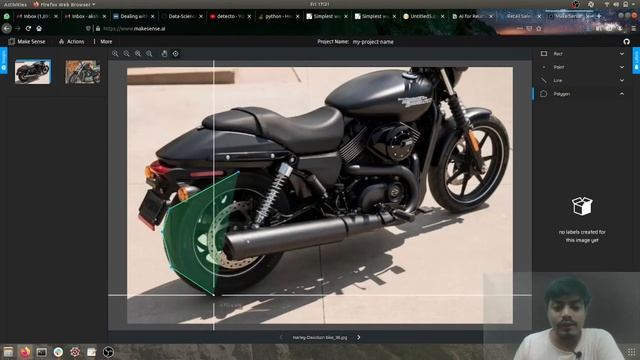
Task: Open the WhatsApp pinned browser tab
Action: 7,16
